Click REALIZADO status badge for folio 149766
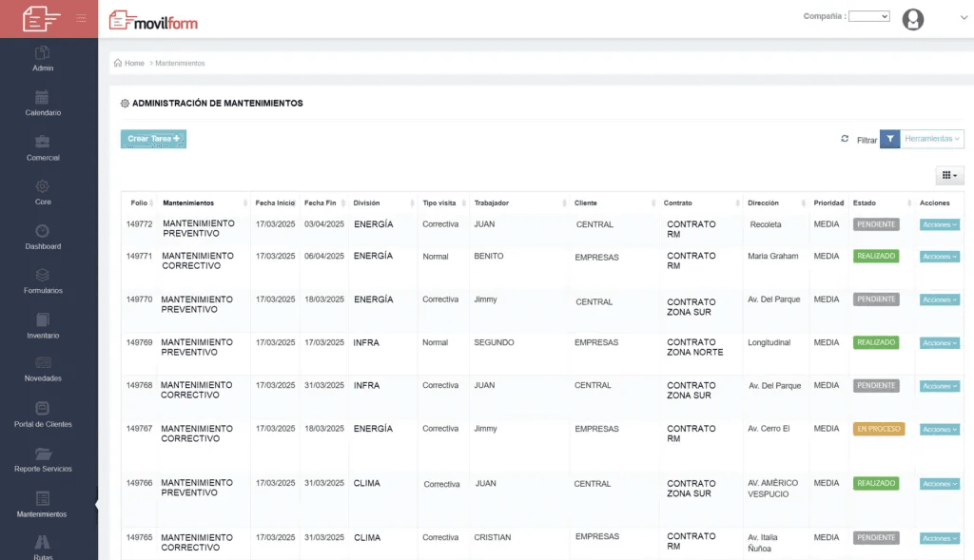The image size is (974, 560). [876, 484]
